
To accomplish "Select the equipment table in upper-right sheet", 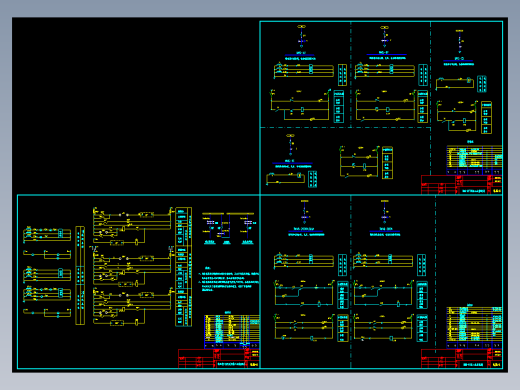I will coord(474,160).
